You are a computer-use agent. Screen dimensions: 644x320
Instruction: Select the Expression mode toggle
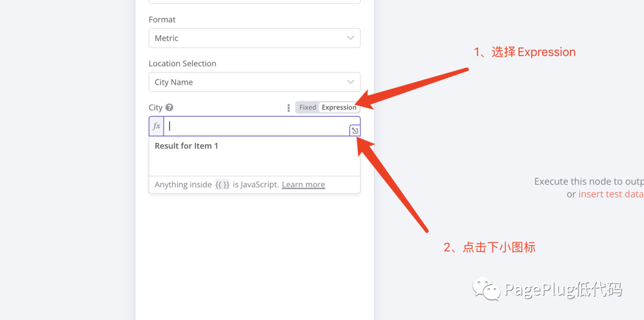pyautogui.click(x=339, y=108)
